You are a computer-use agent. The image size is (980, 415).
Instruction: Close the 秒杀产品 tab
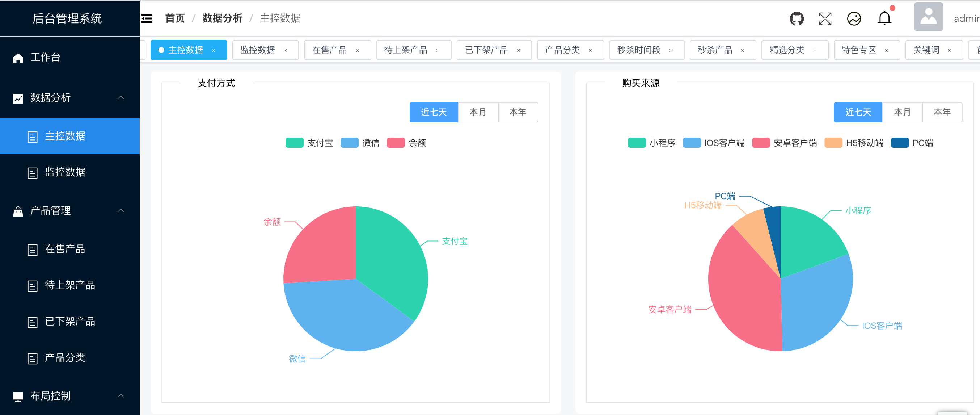pos(742,50)
